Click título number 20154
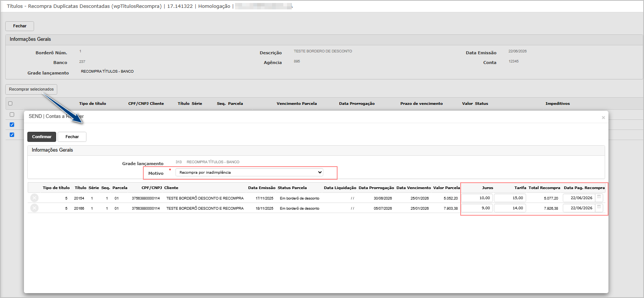This screenshot has width=644, height=298. [79, 198]
